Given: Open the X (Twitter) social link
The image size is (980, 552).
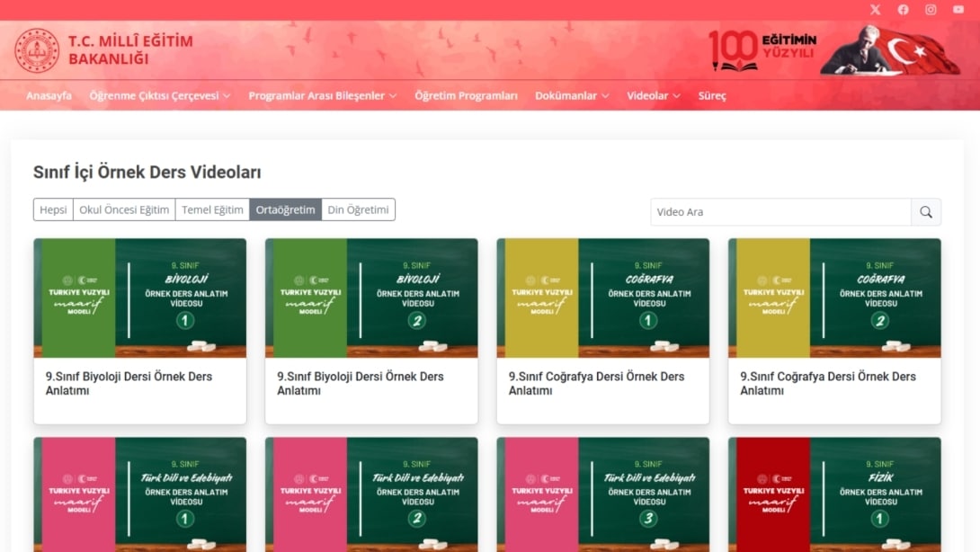Looking at the screenshot, I should (x=875, y=9).
